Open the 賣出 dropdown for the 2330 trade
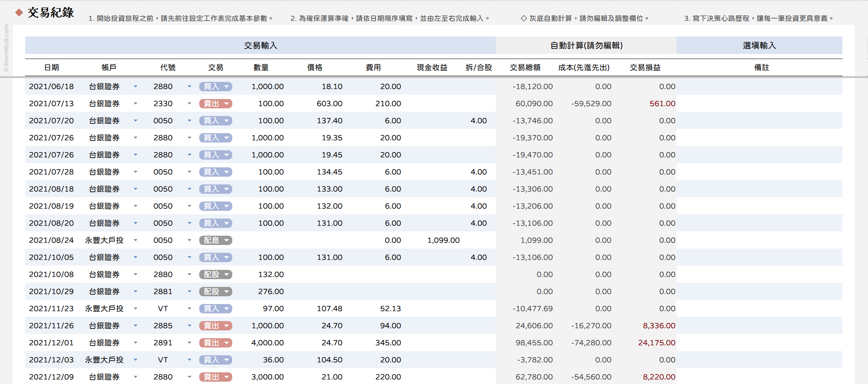The height and width of the screenshot is (384, 868). tap(215, 103)
